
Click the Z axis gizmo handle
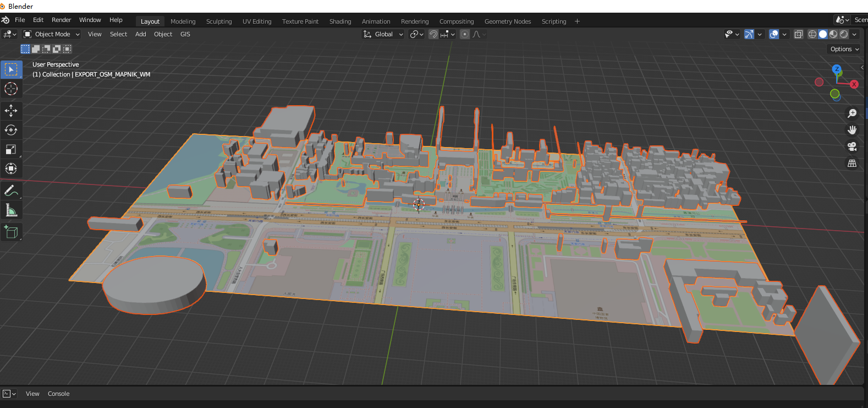click(837, 69)
